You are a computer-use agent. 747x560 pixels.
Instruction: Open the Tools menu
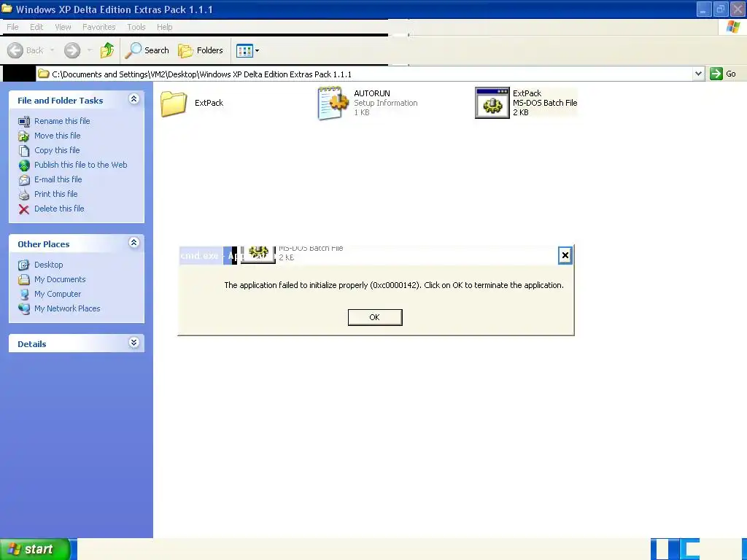pyautogui.click(x=136, y=27)
